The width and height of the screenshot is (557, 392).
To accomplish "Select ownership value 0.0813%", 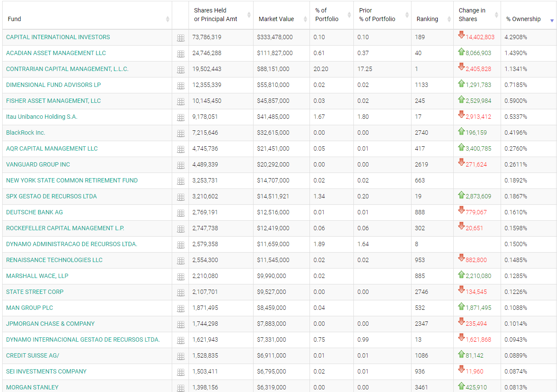I will point(516,387).
